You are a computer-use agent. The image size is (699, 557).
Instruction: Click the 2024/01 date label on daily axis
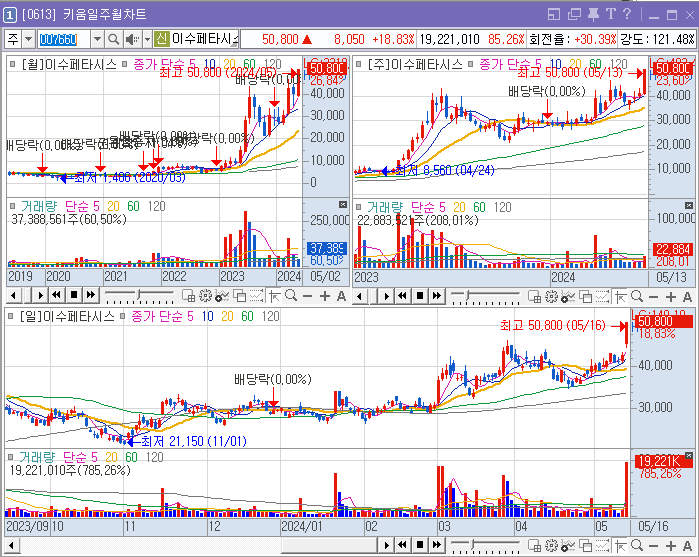pyautogui.click(x=301, y=527)
